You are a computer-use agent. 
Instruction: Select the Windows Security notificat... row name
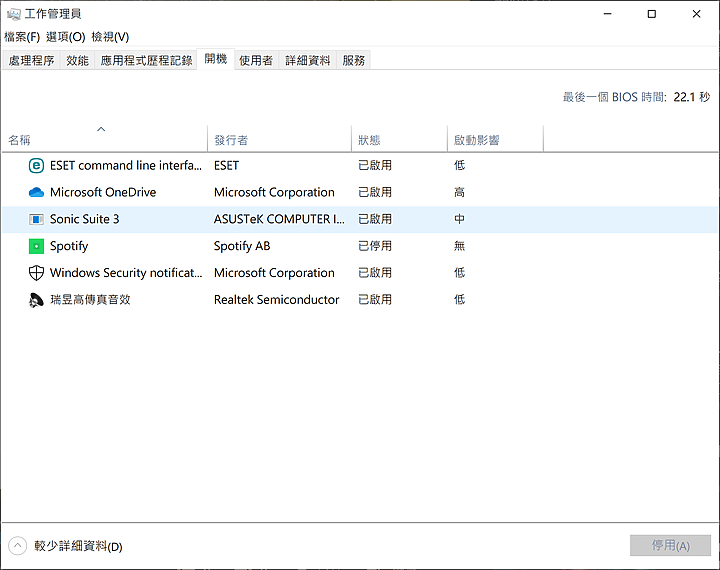tap(126, 273)
